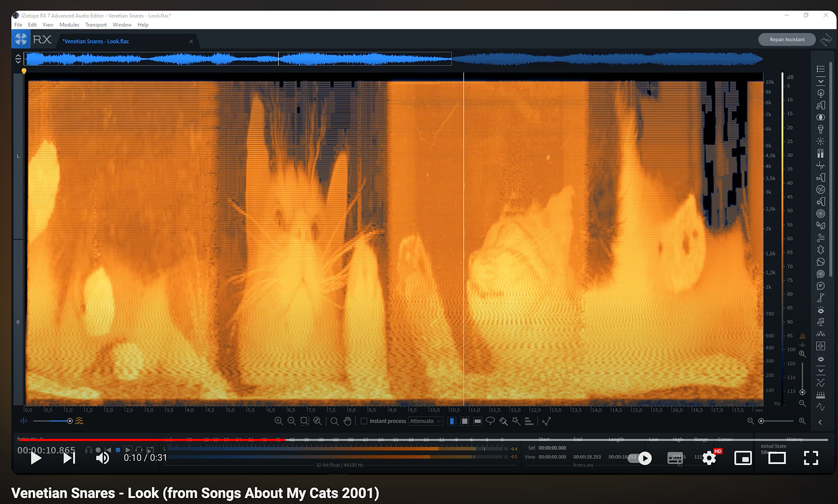Screen dimensions: 838x504
Task: Adjust the waveform/spectrogram opacity slider
Action: tap(54, 421)
